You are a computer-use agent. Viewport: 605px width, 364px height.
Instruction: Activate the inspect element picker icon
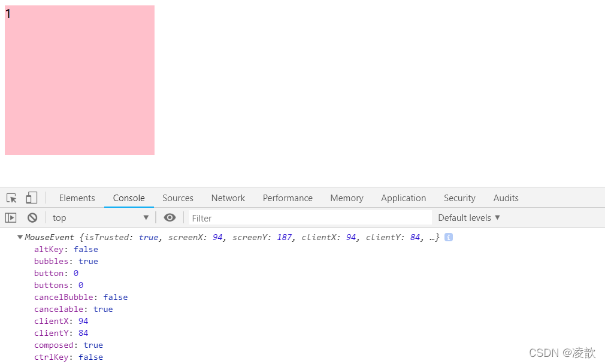[x=11, y=198]
